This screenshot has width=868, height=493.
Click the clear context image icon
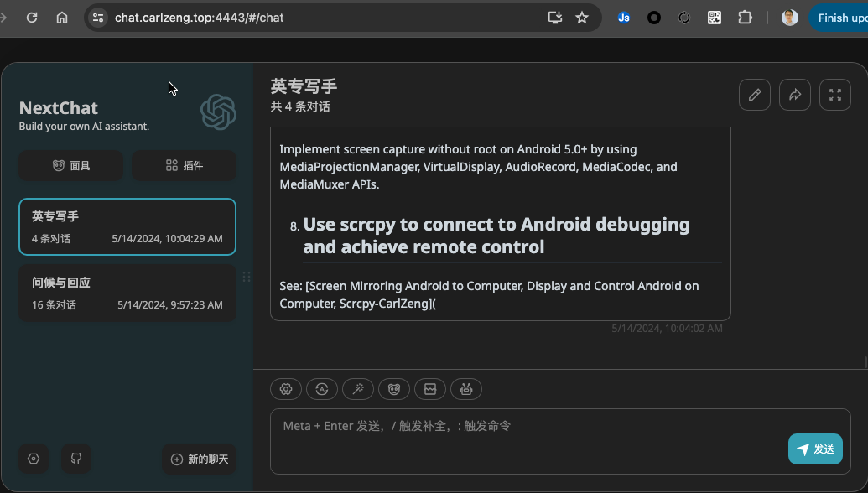(430, 389)
